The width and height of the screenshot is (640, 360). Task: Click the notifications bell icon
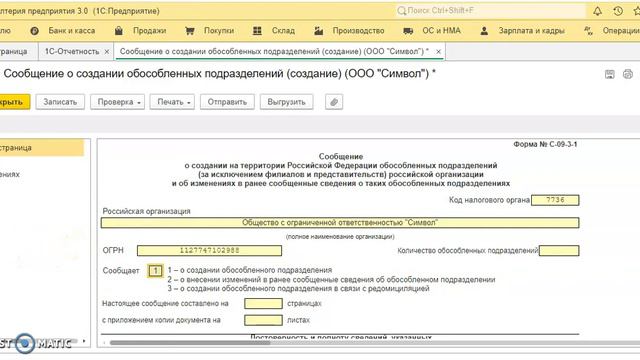coord(597,11)
